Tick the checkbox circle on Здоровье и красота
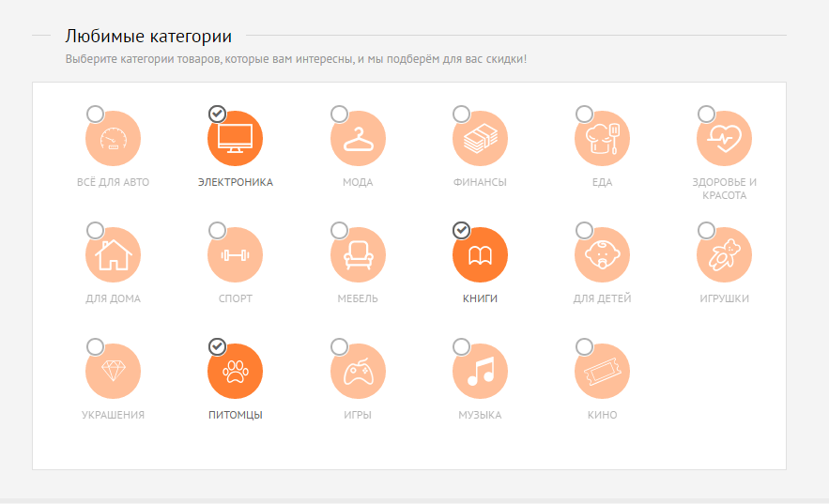Image resolution: width=829 pixels, height=504 pixels. (706, 114)
